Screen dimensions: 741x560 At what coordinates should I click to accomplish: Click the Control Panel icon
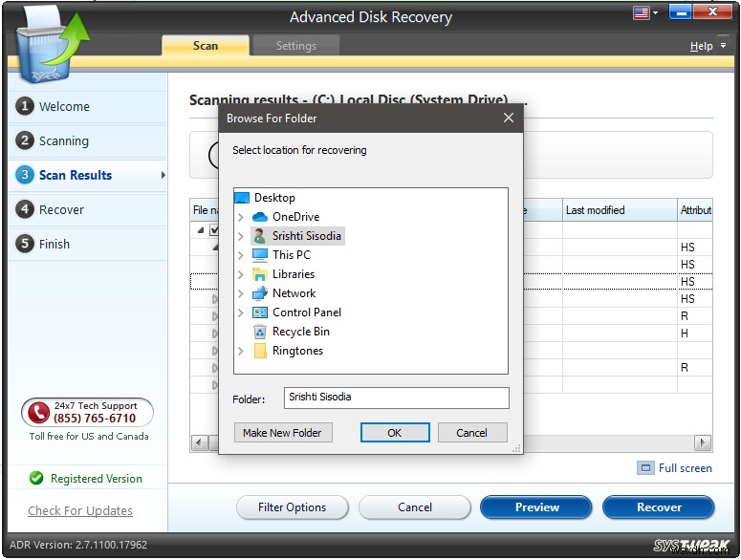pyautogui.click(x=260, y=312)
